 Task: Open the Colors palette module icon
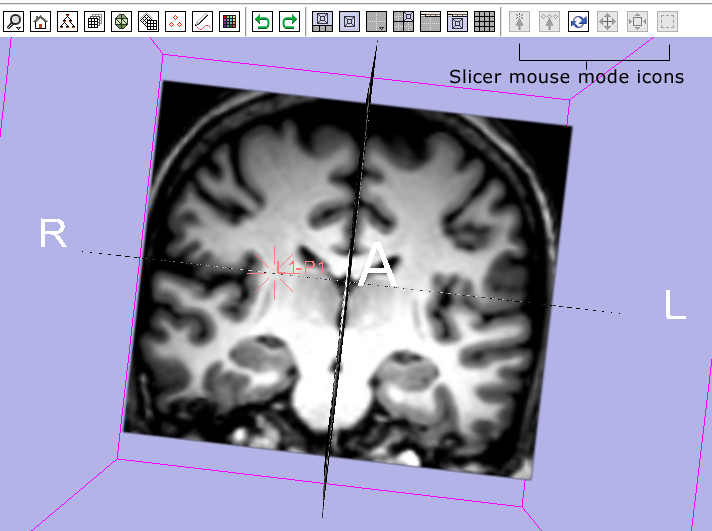229,20
